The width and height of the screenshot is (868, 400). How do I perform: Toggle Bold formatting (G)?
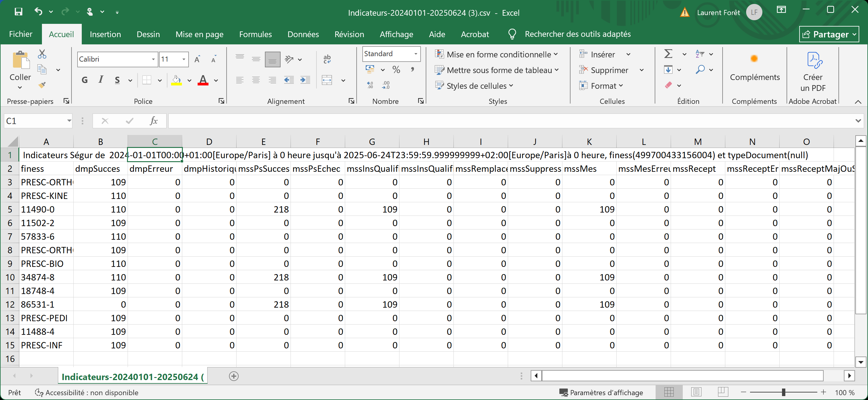point(84,80)
